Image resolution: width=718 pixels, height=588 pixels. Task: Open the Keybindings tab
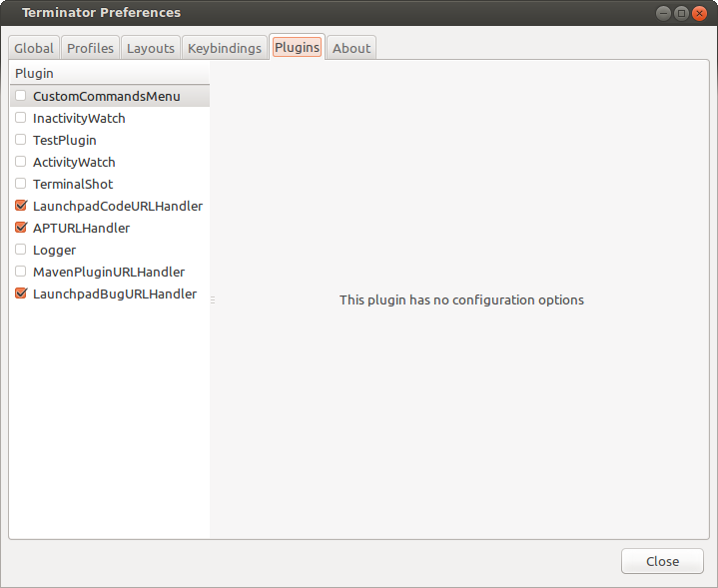click(225, 48)
